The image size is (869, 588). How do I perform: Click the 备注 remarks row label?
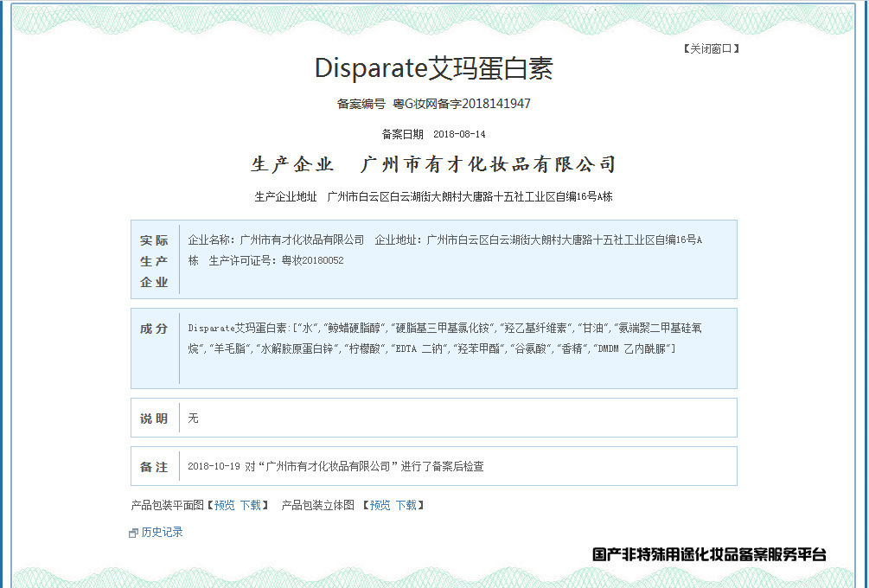(x=154, y=466)
